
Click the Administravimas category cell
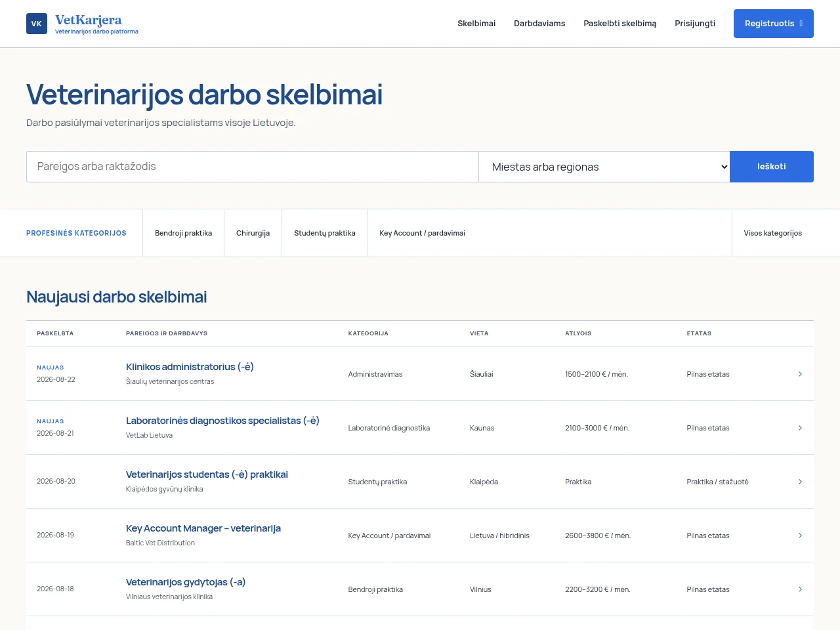[x=375, y=374]
